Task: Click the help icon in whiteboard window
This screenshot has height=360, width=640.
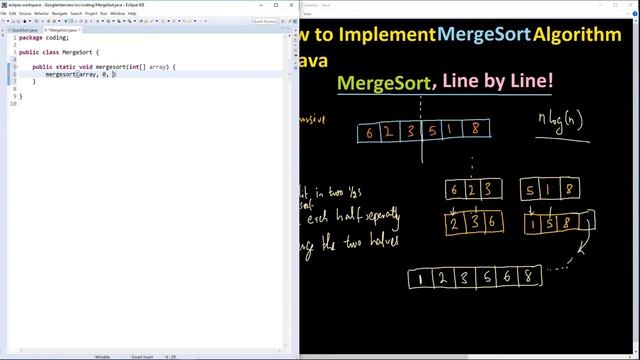Action: point(635,13)
